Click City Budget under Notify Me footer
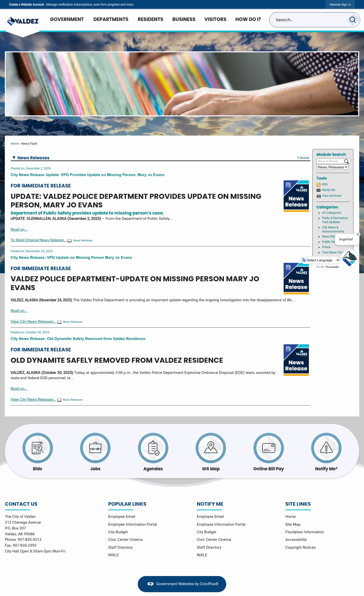The height and width of the screenshot is (596, 364). (206, 532)
